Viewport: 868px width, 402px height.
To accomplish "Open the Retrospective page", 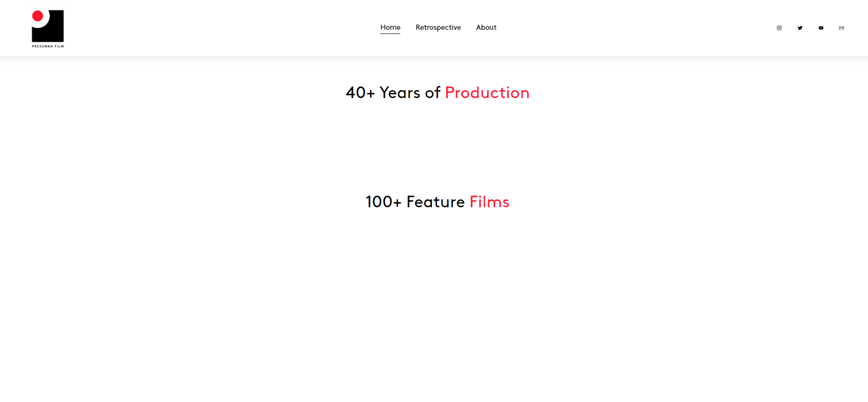I will pyautogui.click(x=438, y=27).
